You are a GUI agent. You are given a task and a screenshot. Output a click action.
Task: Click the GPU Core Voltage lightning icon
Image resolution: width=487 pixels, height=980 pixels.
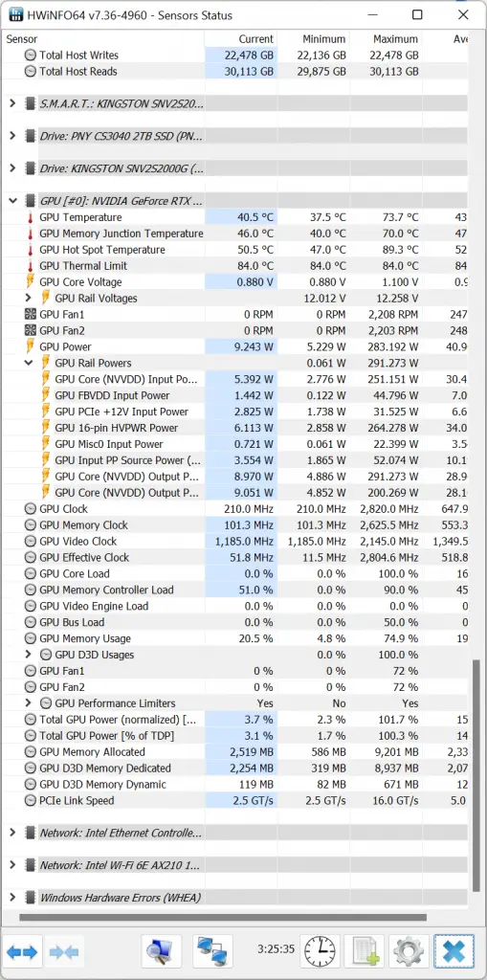[x=30, y=282]
